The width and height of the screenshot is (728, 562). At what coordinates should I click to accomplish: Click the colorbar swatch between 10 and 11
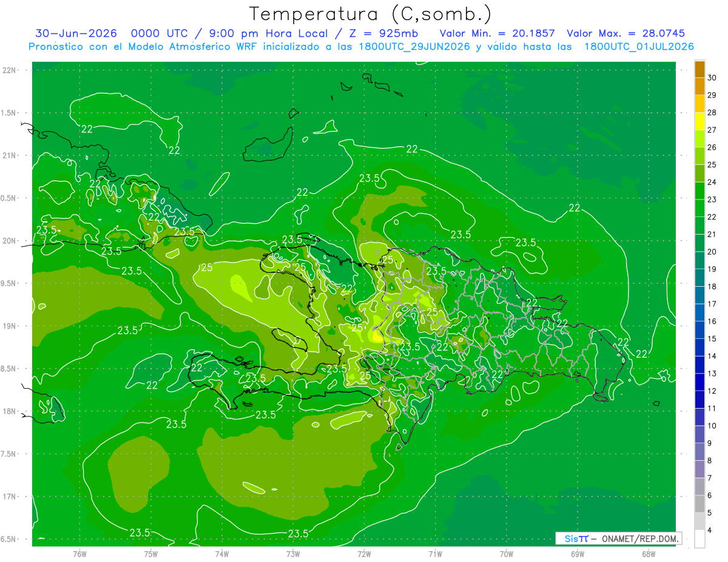point(699,417)
